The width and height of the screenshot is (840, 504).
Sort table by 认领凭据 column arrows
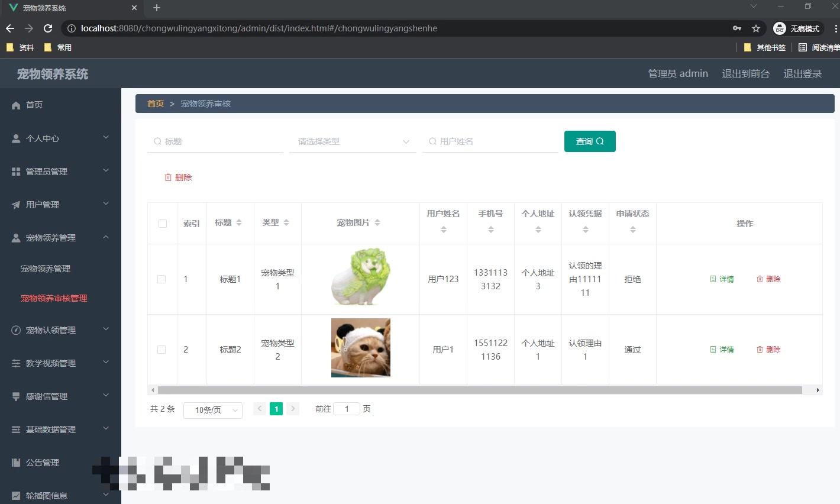pos(586,230)
